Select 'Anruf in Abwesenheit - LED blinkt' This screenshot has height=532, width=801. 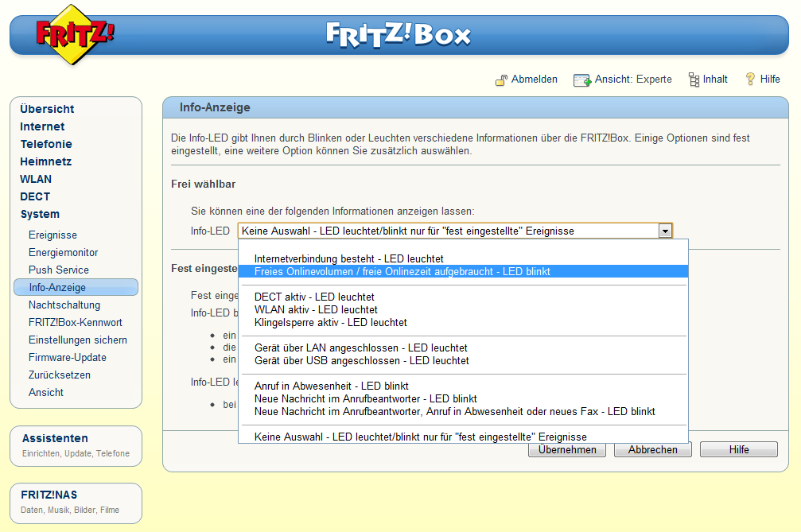pos(331,386)
